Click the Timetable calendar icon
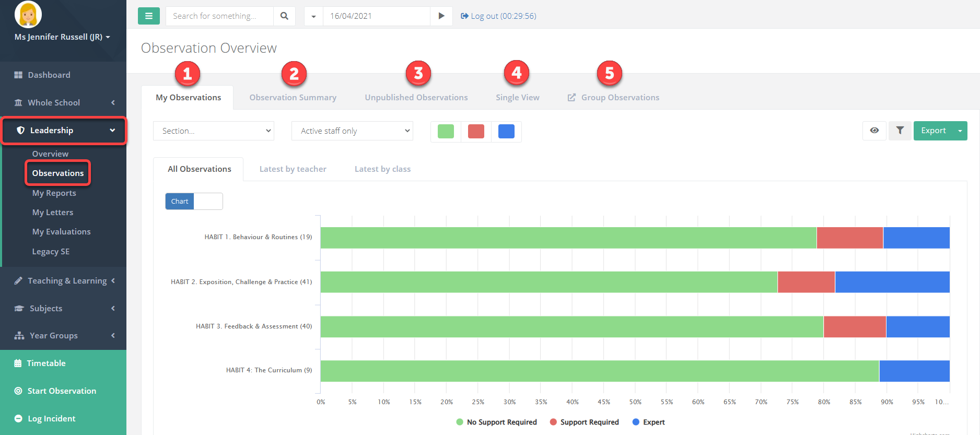The height and width of the screenshot is (435, 980). pos(18,363)
